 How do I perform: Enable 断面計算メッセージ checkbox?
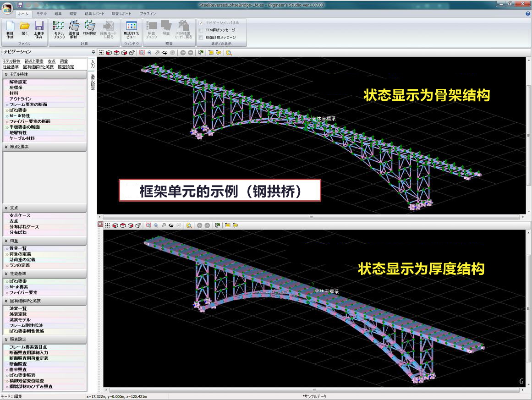click(201, 37)
